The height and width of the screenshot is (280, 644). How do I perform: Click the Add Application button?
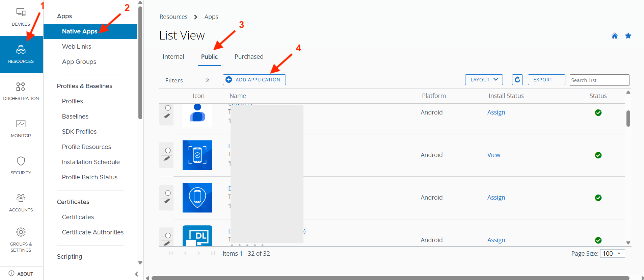(x=254, y=80)
